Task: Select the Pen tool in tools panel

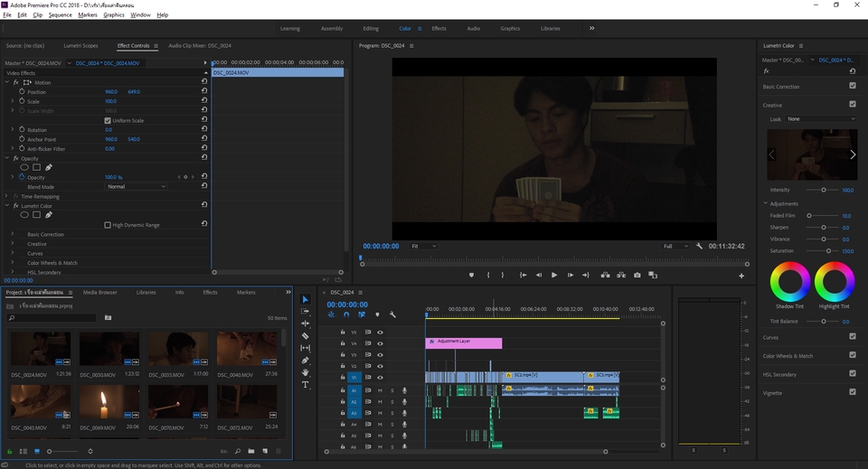Action: tap(305, 360)
